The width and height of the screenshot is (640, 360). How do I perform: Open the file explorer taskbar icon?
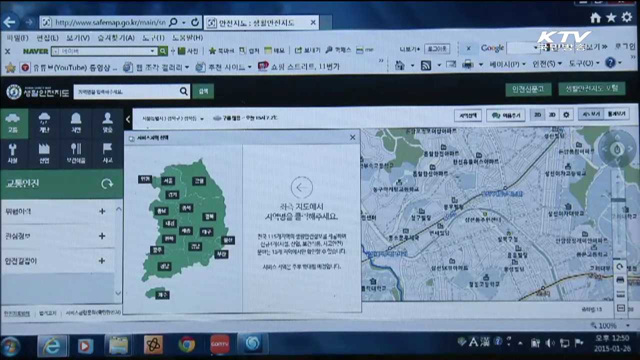118,345
